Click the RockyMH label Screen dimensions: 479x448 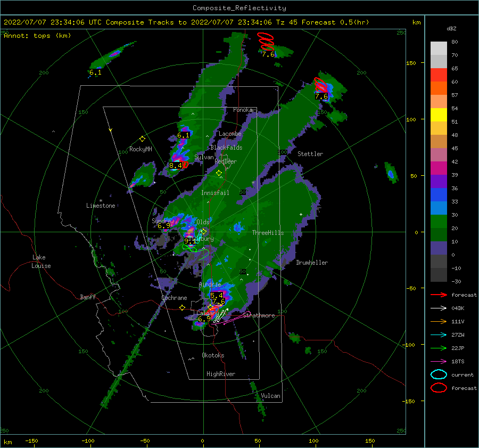[141, 149]
